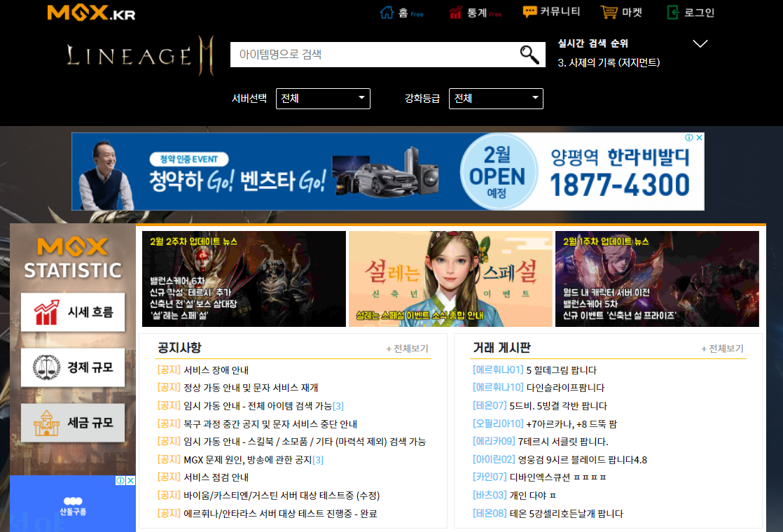Click the 시세 흐름 red chart icon
The width and height of the screenshot is (783, 532).
click(x=46, y=312)
